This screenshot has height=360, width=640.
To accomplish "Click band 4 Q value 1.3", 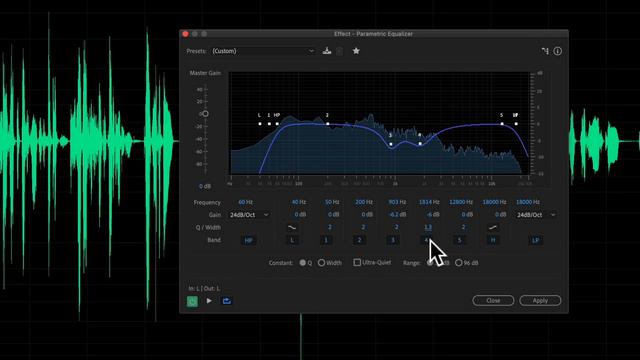I will tap(428, 227).
